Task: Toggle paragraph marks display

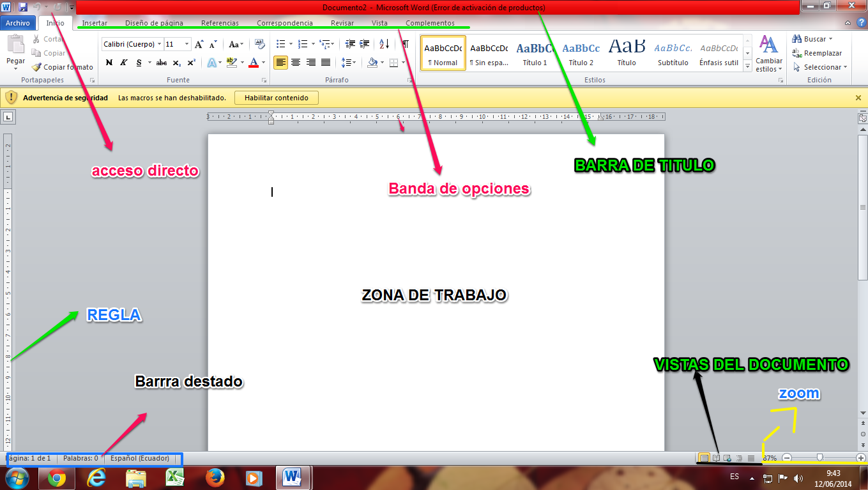Action: pos(404,44)
